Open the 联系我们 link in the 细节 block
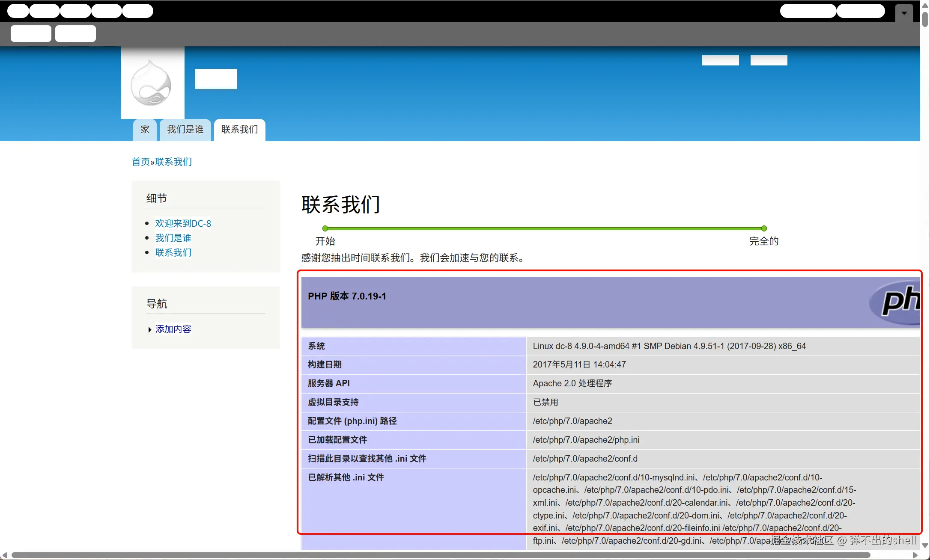This screenshot has width=930, height=560. pos(173,252)
